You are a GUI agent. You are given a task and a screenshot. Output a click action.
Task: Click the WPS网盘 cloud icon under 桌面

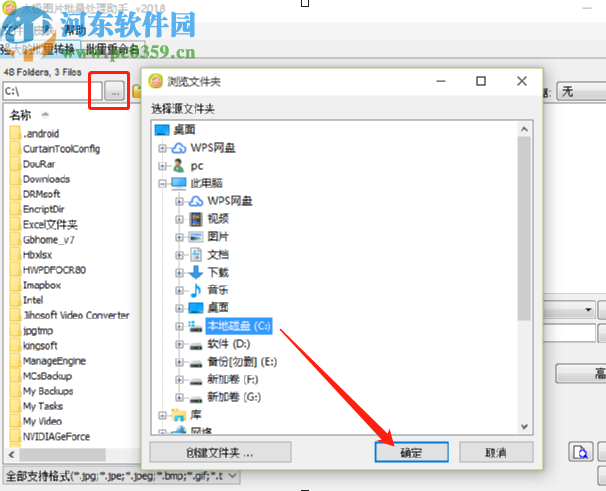click(178, 148)
